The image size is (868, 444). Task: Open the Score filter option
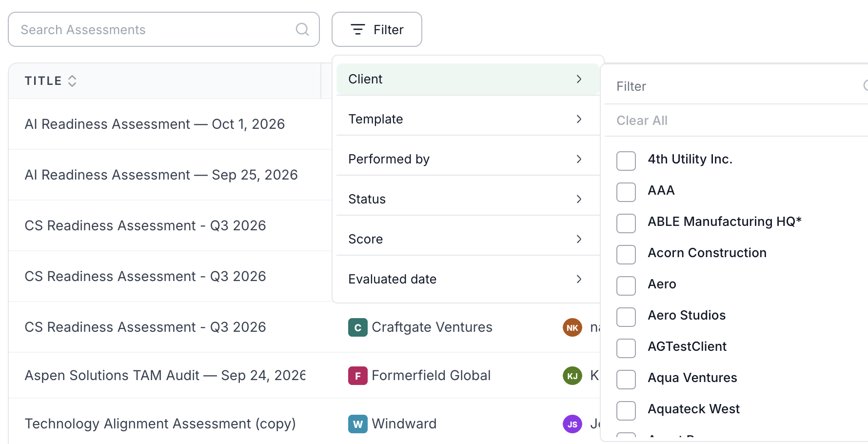pos(468,239)
